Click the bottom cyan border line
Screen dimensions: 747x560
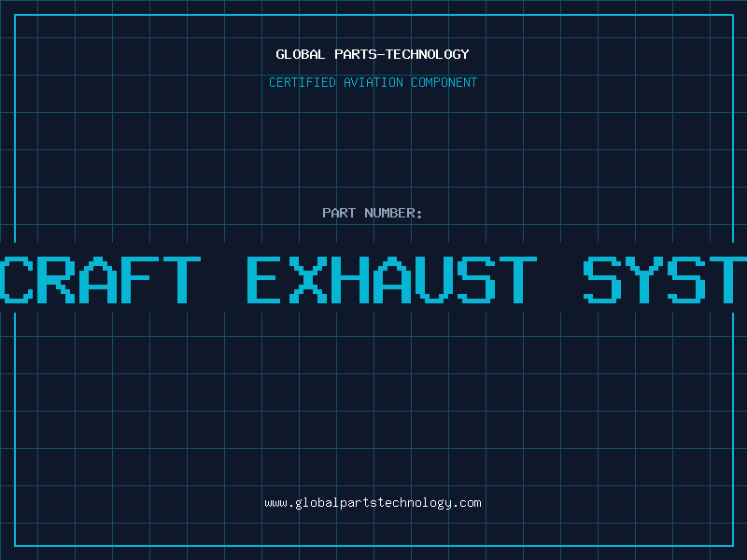(x=374, y=545)
